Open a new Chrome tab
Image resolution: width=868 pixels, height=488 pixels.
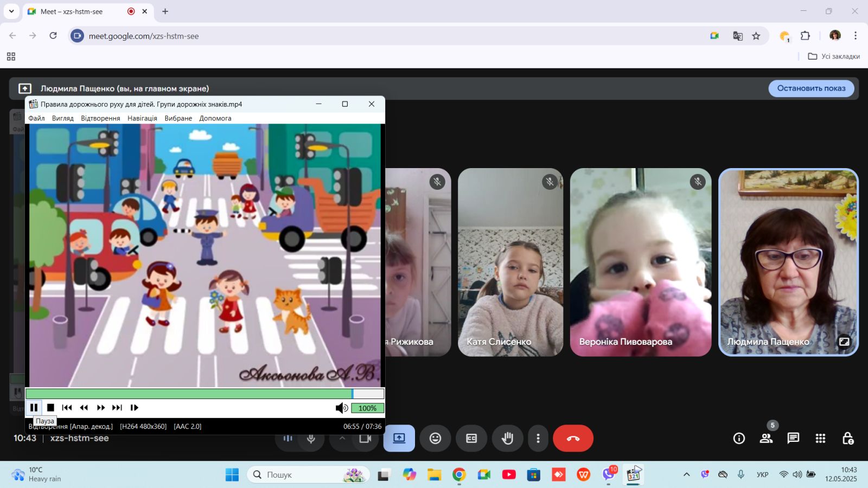tap(165, 11)
